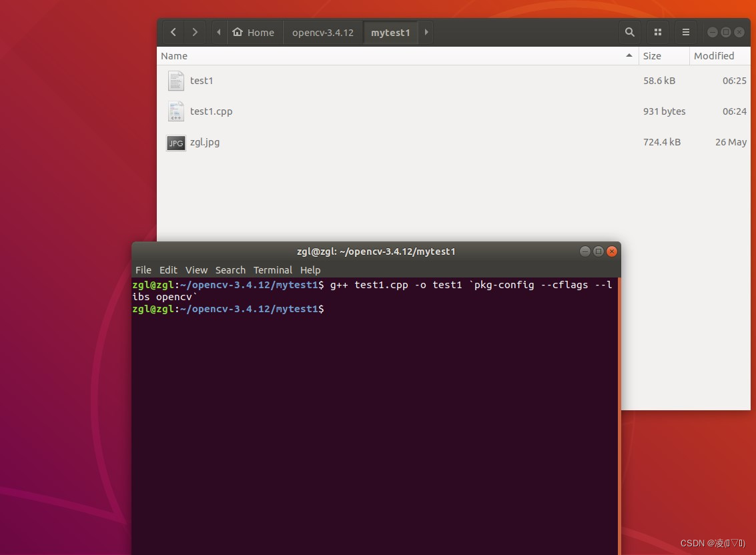Click the 724.4 kB size cell
756x555 pixels.
(x=662, y=142)
